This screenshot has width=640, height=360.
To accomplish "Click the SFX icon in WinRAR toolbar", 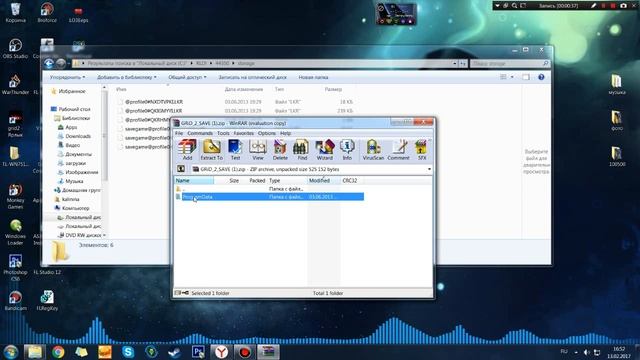I will 422,149.
